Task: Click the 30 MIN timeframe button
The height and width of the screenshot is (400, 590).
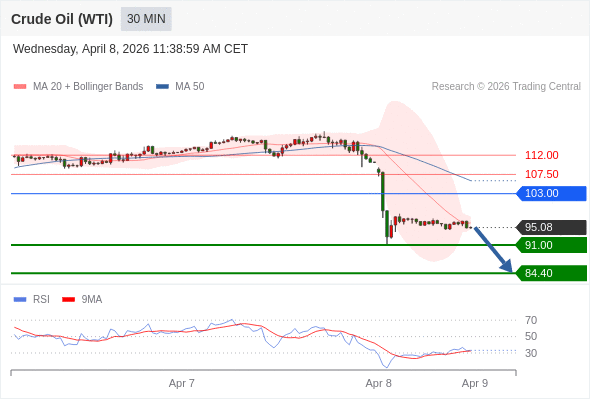Action: tap(146, 19)
